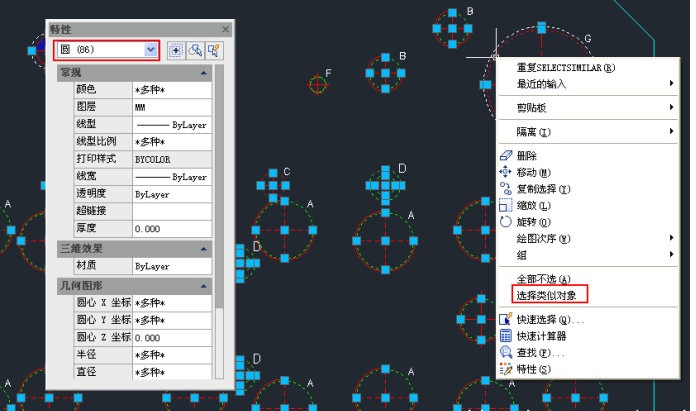
Task: Close the 特性 properties panel
Action: click(225, 29)
